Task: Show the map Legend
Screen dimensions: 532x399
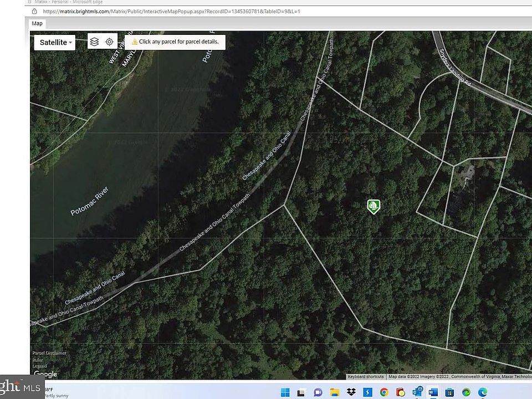Action: 39,366
